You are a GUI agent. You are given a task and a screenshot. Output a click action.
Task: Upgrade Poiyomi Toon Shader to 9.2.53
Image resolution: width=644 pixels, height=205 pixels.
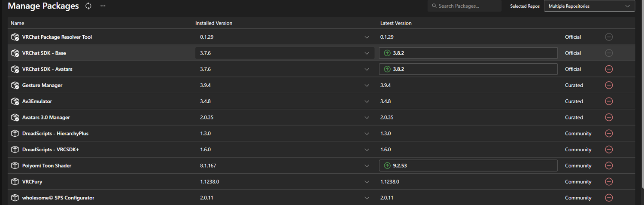pyautogui.click(x=468, y=165)
